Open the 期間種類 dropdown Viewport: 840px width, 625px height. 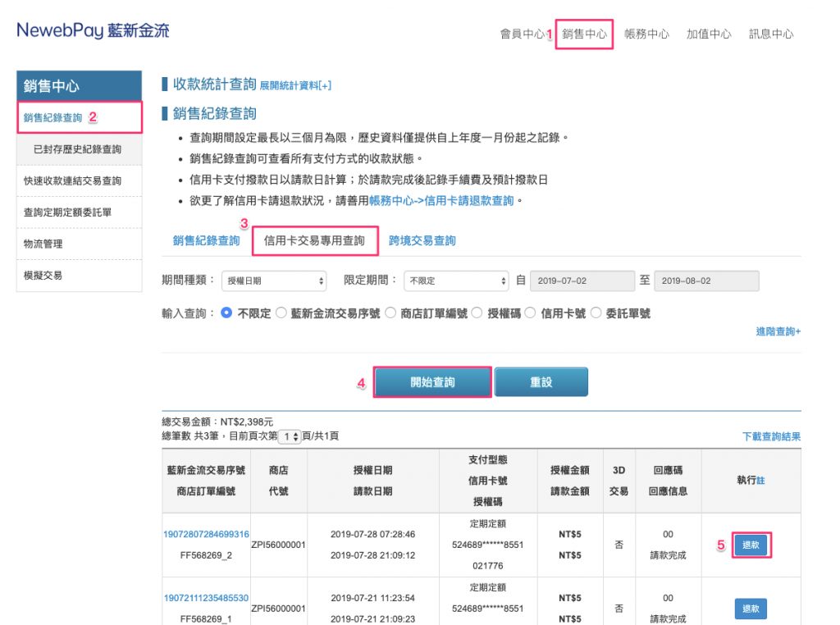274,281
